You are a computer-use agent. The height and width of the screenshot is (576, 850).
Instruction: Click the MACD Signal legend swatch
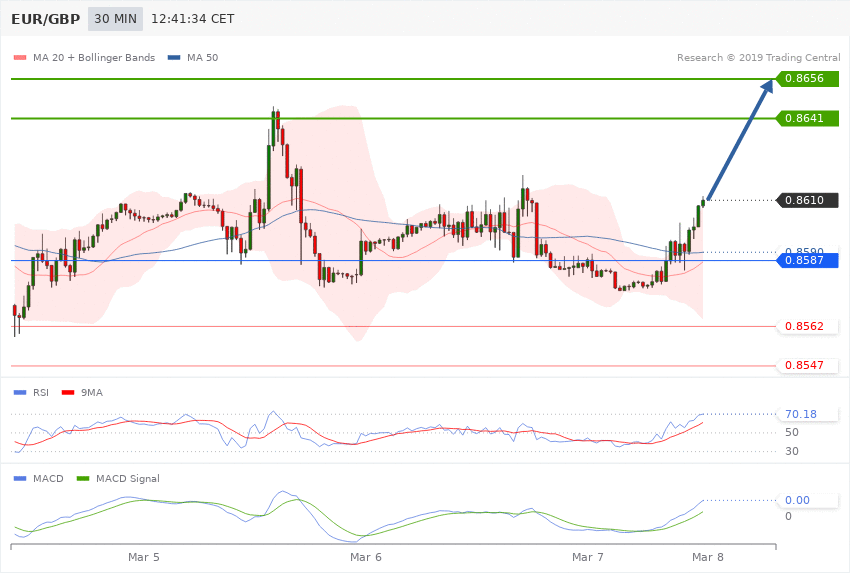click(83, 478)
